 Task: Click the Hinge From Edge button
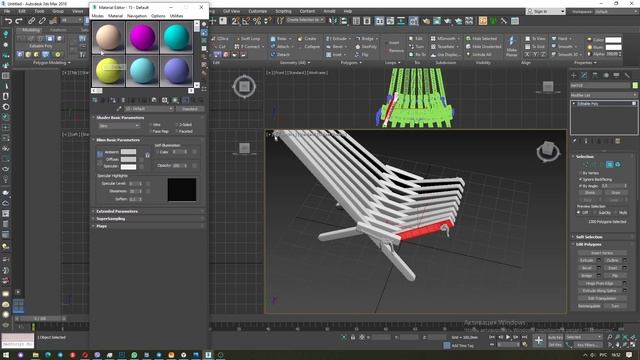pyautogui.click(x=599, y=283)
